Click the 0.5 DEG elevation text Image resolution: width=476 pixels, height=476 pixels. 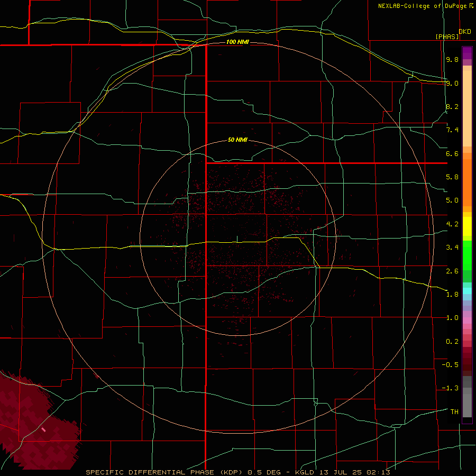pos(264,472)
